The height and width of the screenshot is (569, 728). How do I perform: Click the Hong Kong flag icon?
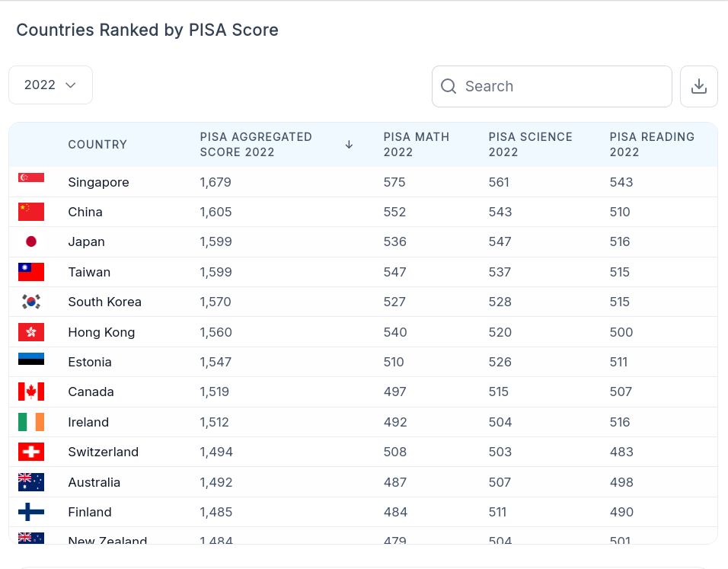[x=31, y=332]
